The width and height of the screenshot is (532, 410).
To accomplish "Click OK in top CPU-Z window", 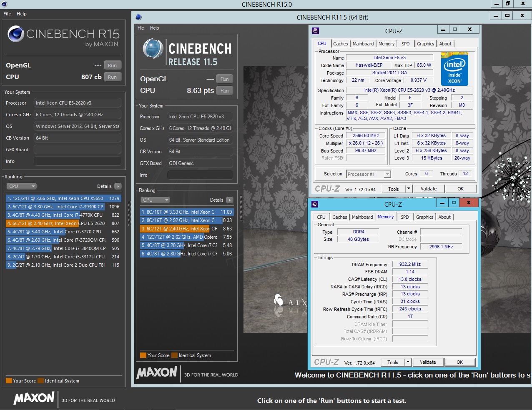I will (x=460, y=189).
